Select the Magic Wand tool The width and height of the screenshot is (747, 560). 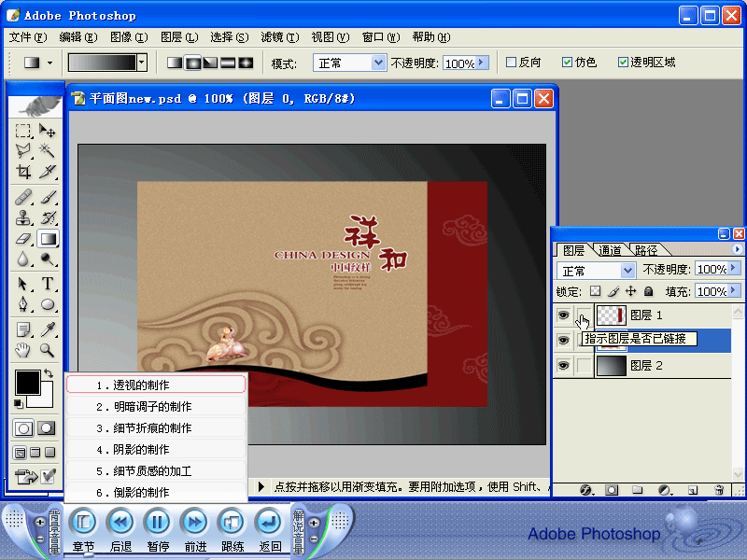pyautogui.click(x=48, y=151)
